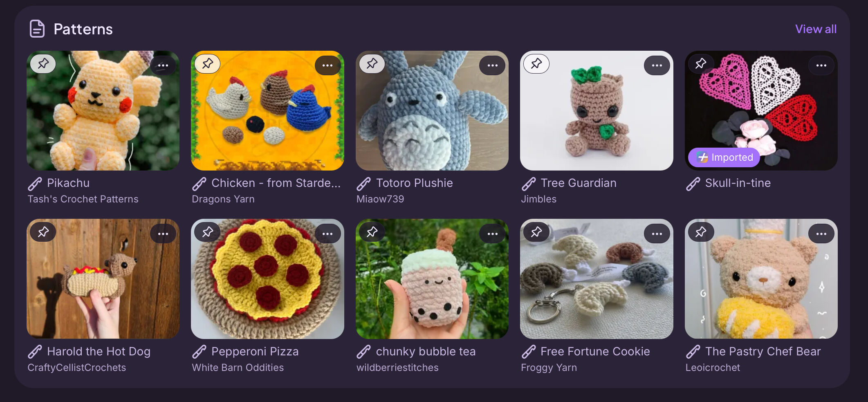Open three-dot menu on Pastry Chef Bear
This screenshot has width=868, height=402.
pyautogui.click(x=821, y=234)
